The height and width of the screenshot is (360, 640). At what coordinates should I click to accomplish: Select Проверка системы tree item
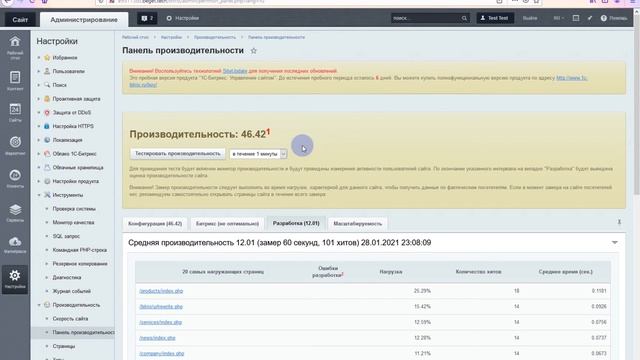[x=74, y=209]
